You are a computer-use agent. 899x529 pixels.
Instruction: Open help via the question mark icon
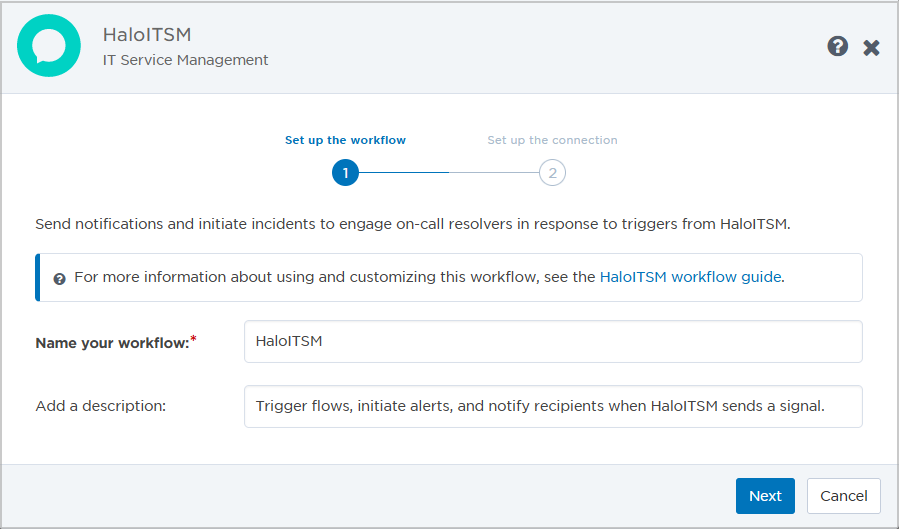pos(837,46)
